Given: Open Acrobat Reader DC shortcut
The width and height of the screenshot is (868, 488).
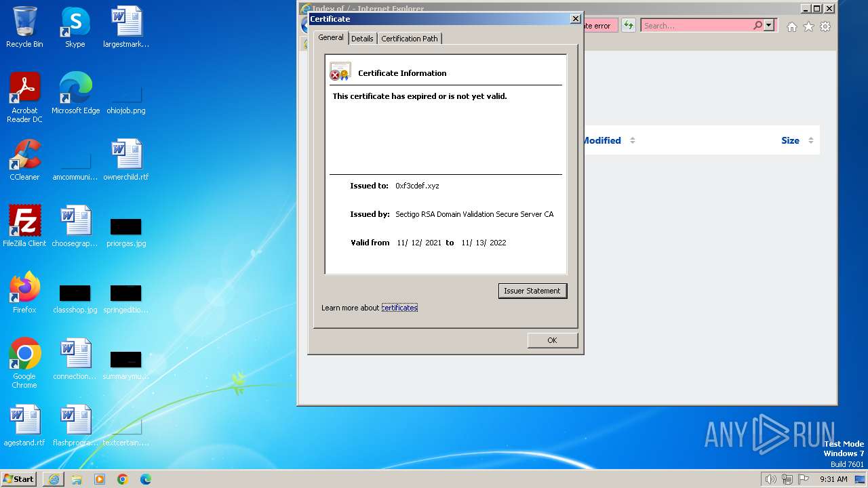Looking at the screenshot, I should (x=24, y=98).
